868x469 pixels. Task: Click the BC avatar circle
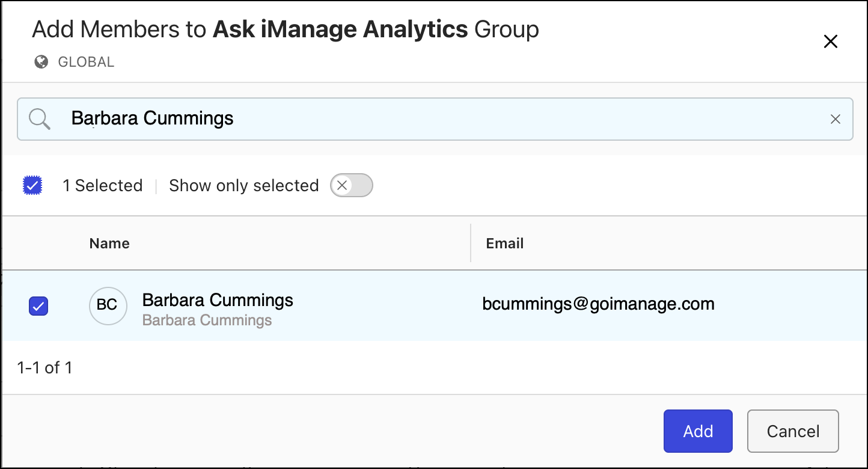point(108,305)
